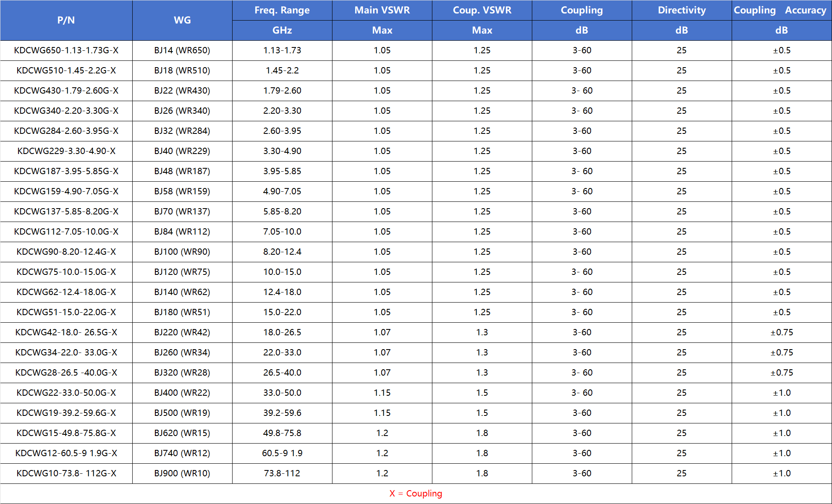Select part number KDCWG159-4.90-7.05G-X
832x504 pixels.
pyautogui.click(x=66, y=191)
